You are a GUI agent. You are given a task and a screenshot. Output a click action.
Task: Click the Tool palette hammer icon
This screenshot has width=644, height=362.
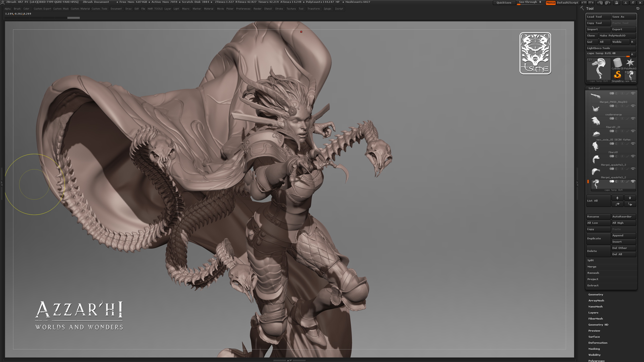point(582,8)
